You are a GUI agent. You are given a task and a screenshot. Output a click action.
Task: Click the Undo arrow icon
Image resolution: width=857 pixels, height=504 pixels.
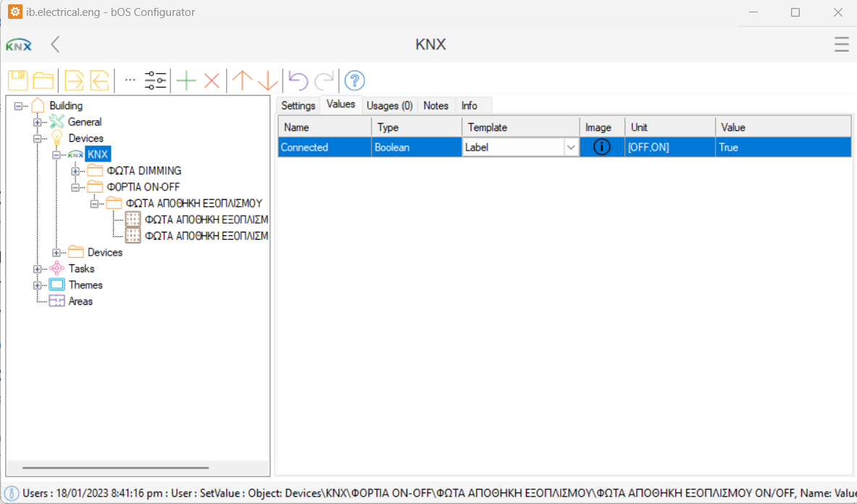coord(298,80)
